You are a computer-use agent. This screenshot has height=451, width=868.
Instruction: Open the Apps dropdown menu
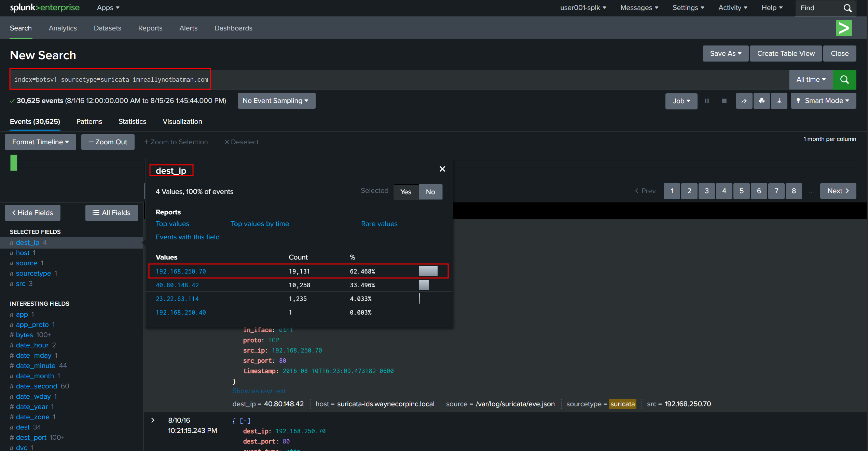(x=108, y=8)
